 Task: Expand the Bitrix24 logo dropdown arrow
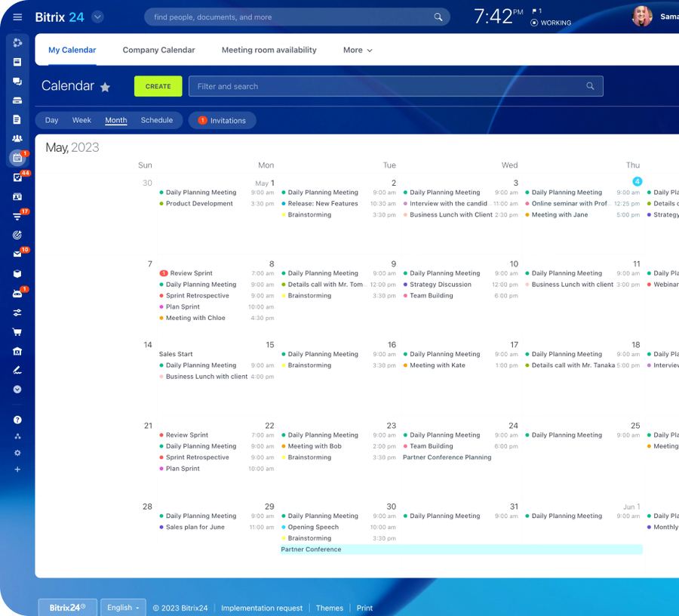click(97, 17)
